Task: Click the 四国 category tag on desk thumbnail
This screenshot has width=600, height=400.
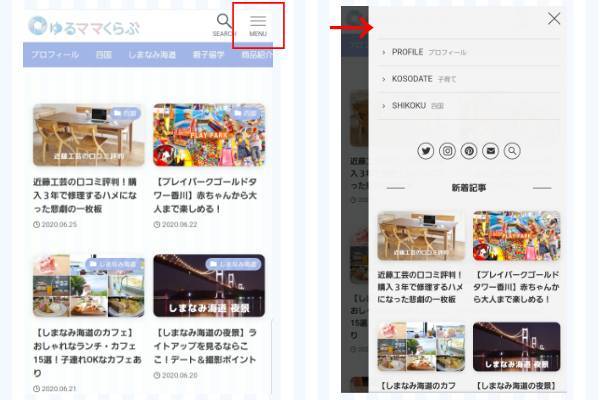Action: [126, 113]
